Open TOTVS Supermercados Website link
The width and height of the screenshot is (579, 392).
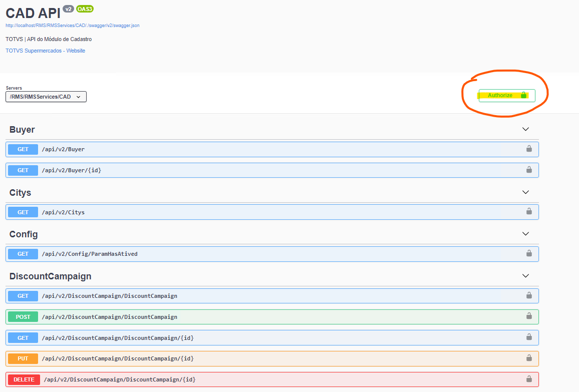tap(45, 51)
